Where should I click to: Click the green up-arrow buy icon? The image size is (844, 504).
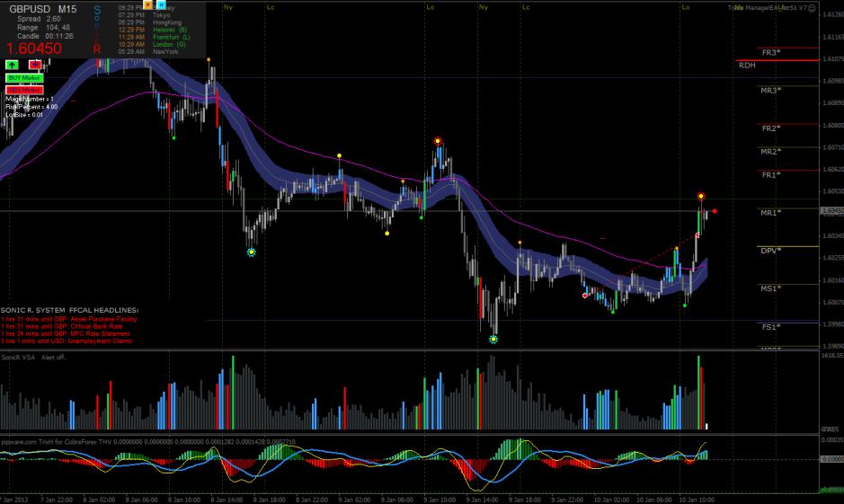tap(12, 65)
